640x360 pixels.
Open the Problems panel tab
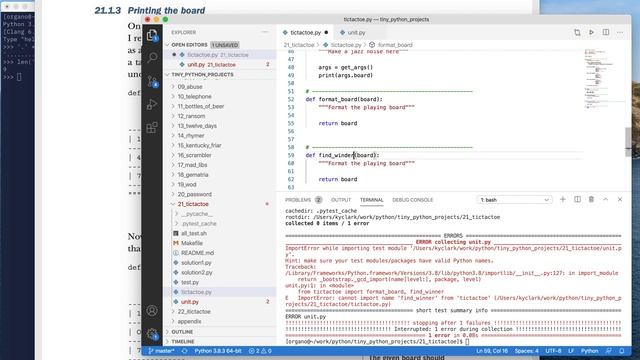[x=303, y=200]
